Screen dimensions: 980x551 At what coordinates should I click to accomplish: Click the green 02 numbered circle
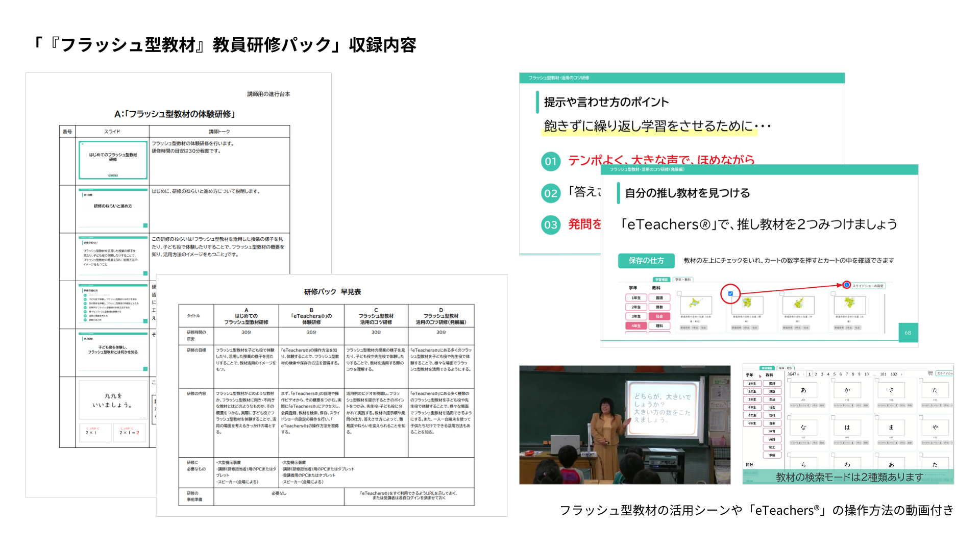pyautogui.click(x=551, y=193)
